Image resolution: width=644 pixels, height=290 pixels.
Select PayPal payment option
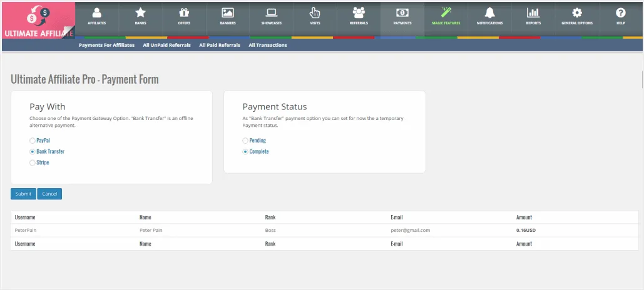(33, 140)
